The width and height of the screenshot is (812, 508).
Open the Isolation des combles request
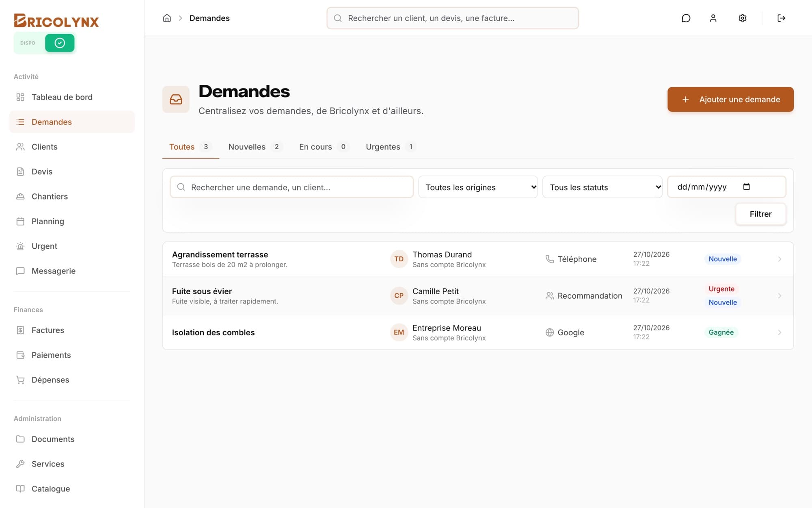[478, 332]
